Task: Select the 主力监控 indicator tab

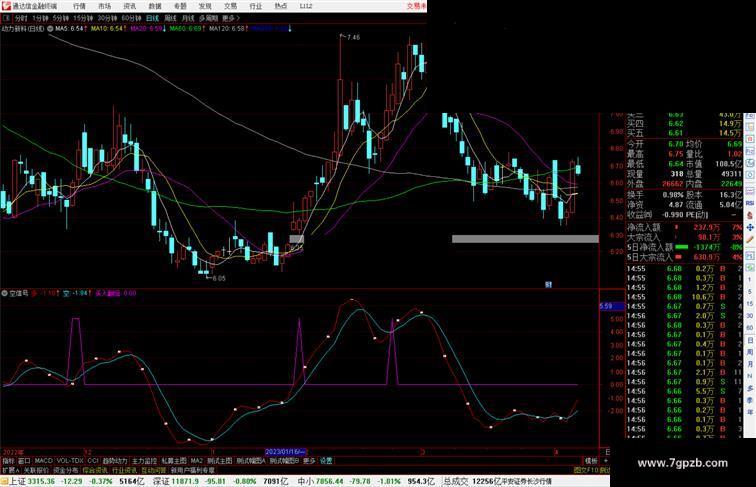Action: point(144,461)
